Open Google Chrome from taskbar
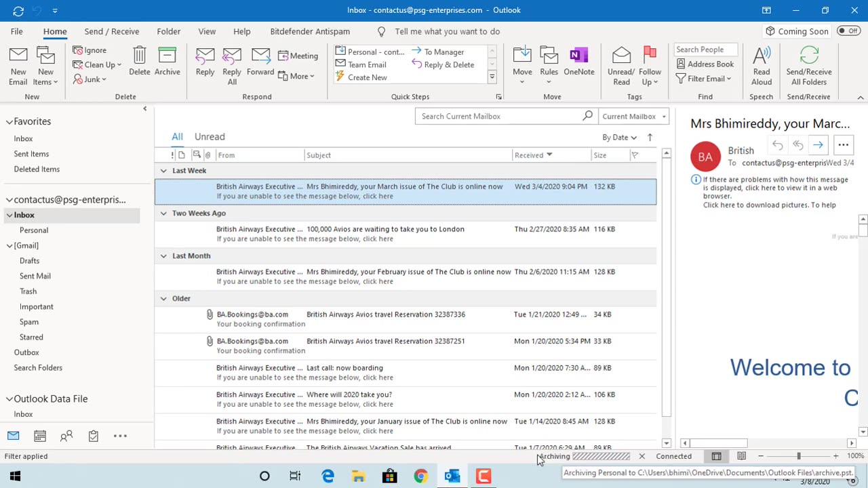Screen dimensions: 868x488 tap(421, 476)
